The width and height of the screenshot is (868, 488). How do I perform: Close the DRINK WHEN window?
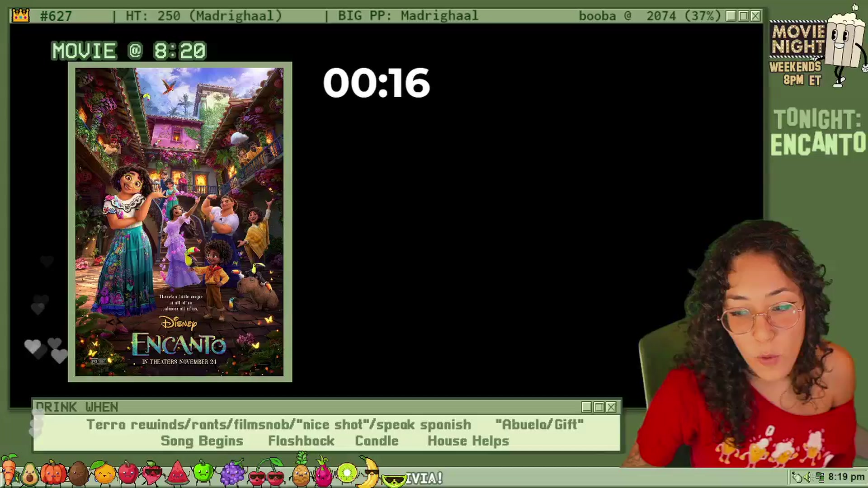click(x=611, y=407)
